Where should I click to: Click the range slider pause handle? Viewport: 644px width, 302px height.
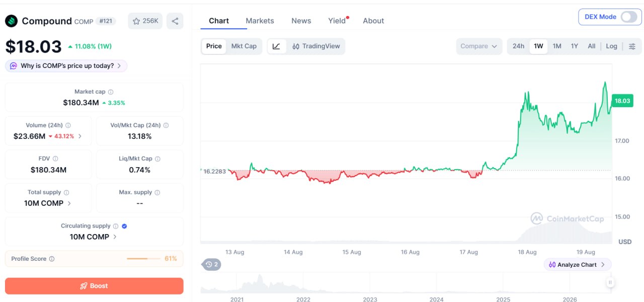610,282
